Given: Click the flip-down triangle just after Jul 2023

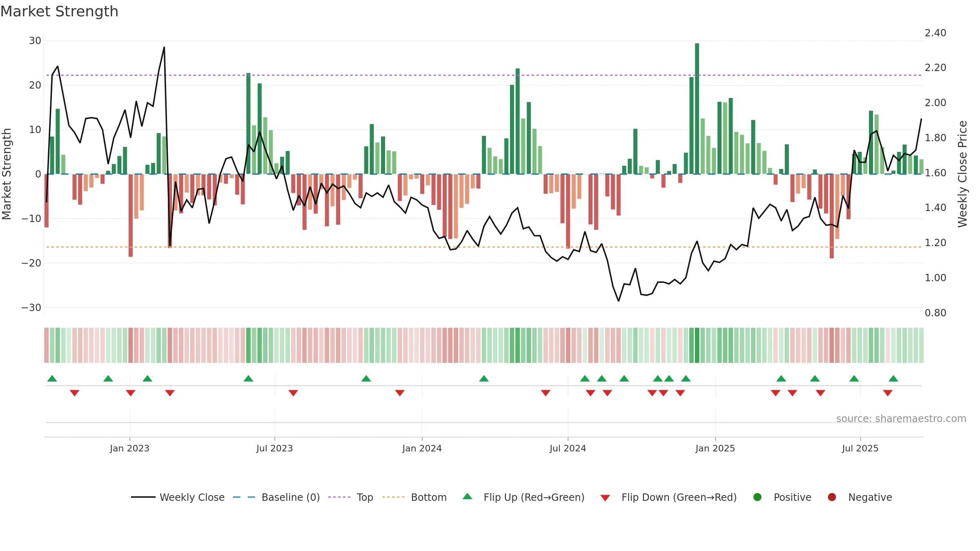Looking at the screenshot, I should [x=293, y=393].
